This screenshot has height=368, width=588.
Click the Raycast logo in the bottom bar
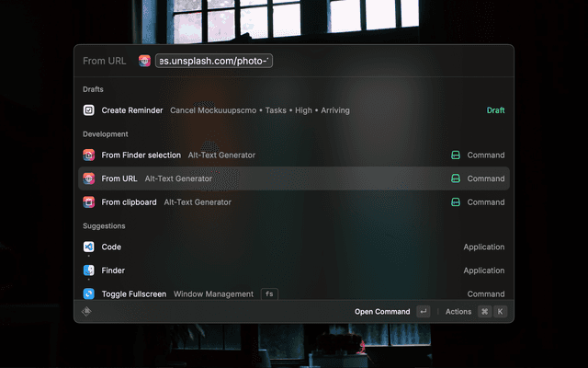pyautogui.click(x=86, y=312)
